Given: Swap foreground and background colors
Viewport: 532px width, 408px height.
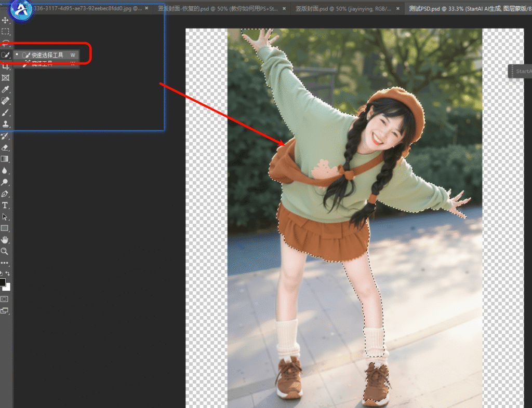Looking at the screenshot, I should [8, 274].
